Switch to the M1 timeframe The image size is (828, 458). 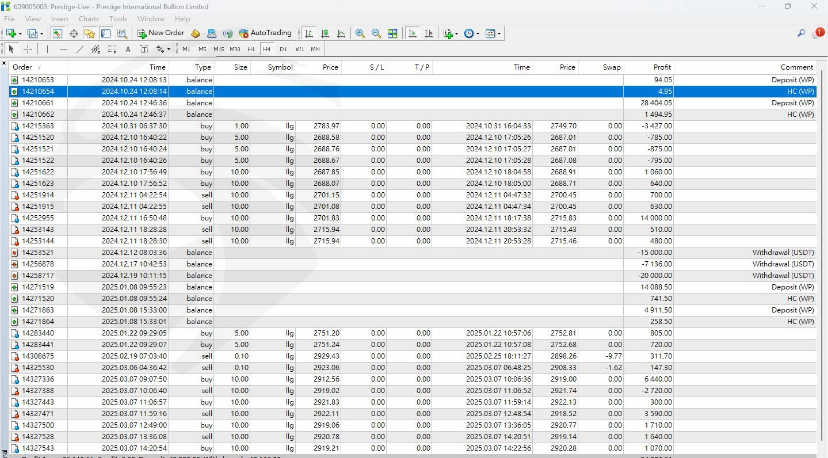click(x=186, y=48)
